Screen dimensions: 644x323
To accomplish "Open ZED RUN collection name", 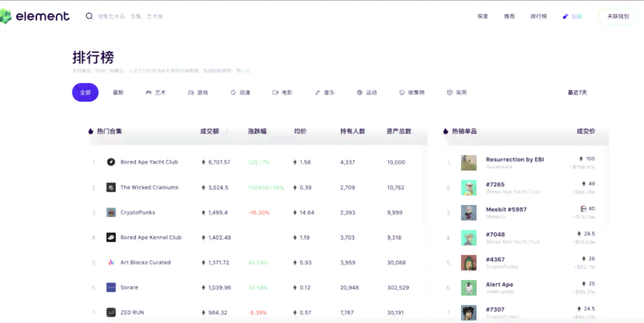I will 132,312.
